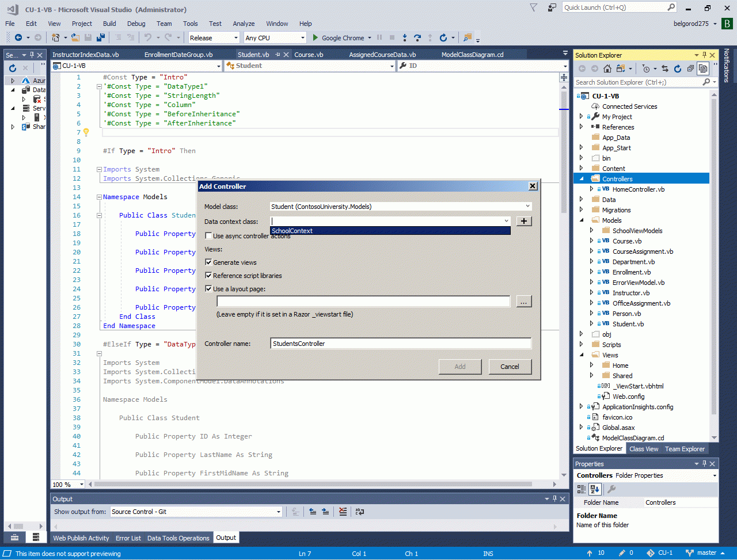
Task: Click the Controller name input field
Action: point(401,344)
